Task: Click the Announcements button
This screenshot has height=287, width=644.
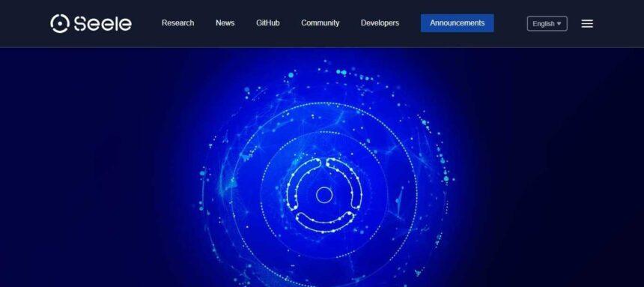Action: tap(457, 23)
